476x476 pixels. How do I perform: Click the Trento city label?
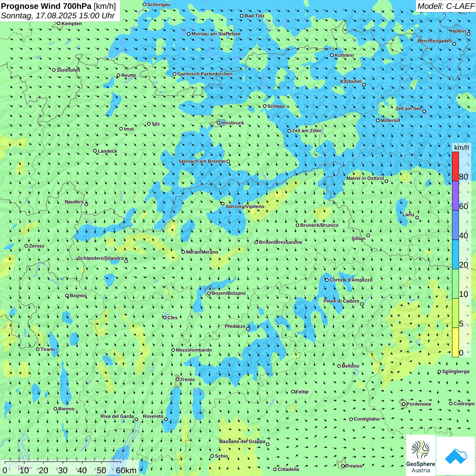coord(188,379)
